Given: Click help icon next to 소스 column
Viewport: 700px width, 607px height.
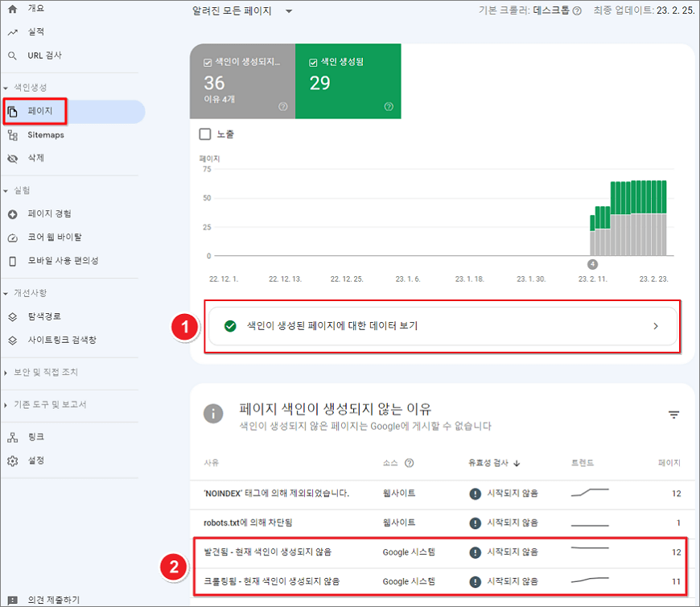Looking at the screenshot, I should point(409,463).
